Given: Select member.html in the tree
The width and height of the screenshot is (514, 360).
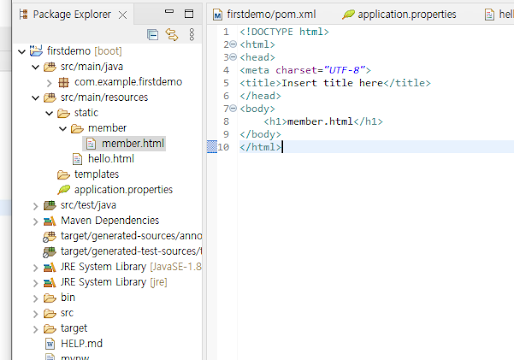Looking at the screenshot, I should coord(133,144).
